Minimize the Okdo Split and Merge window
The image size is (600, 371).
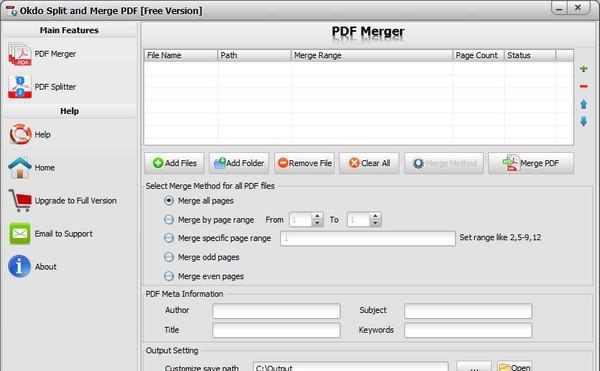pos(559,8)
